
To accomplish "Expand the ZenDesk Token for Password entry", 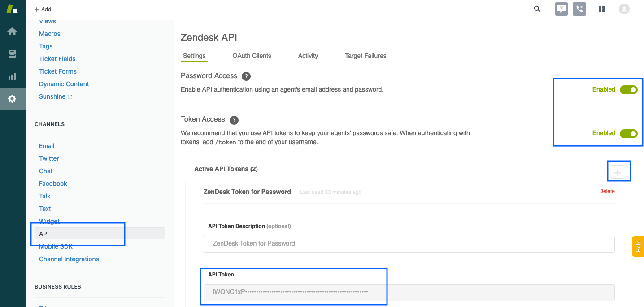I will (x=247, y=191).
